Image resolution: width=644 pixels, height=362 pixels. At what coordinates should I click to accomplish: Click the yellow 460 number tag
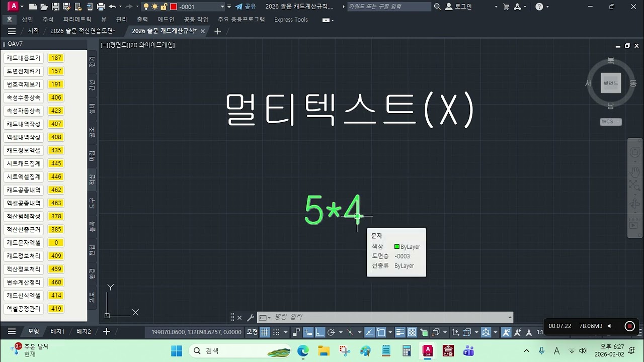pyautogui.click(x=56, y=282)
